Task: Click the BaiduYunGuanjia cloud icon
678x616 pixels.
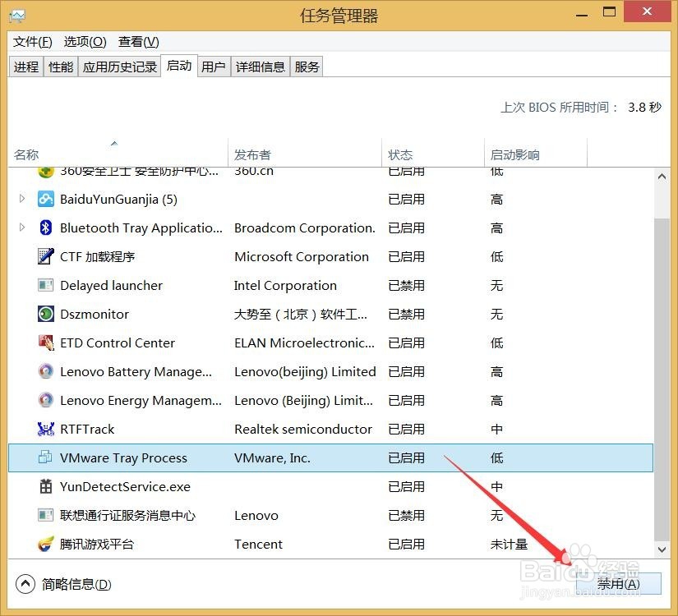Action: point(46,199)
